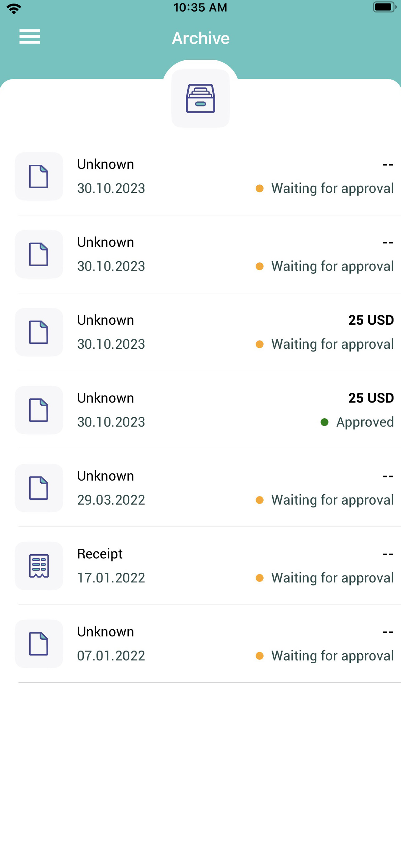The image size is (401, 868).
Task: Tap the archive box icon
Action: [x=200, y=98]
